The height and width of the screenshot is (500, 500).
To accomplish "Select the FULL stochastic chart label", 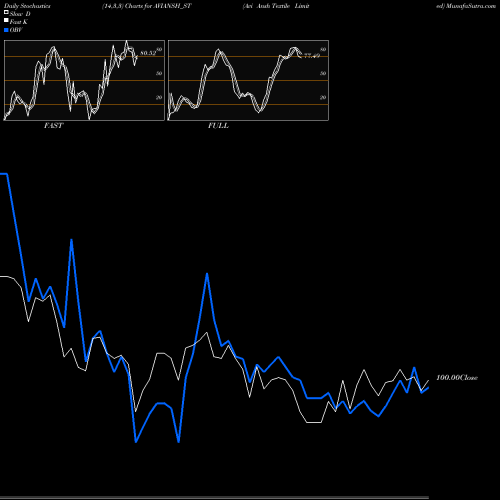I will (218, 125).
